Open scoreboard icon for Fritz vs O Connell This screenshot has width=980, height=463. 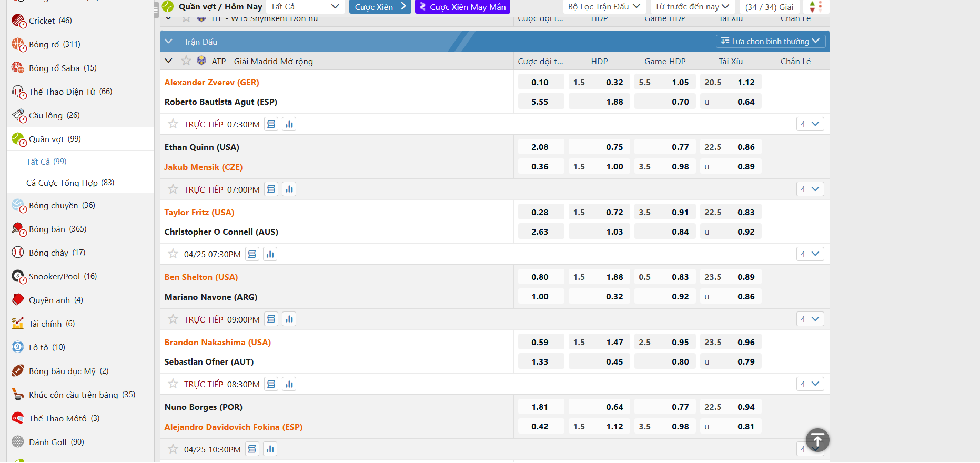252,254
